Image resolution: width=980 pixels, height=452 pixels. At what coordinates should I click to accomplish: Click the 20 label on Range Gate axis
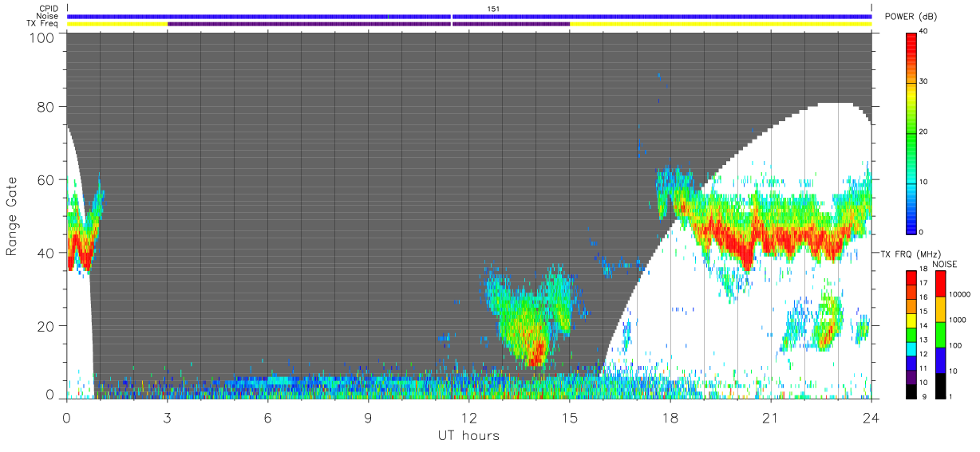click(46, 326)
